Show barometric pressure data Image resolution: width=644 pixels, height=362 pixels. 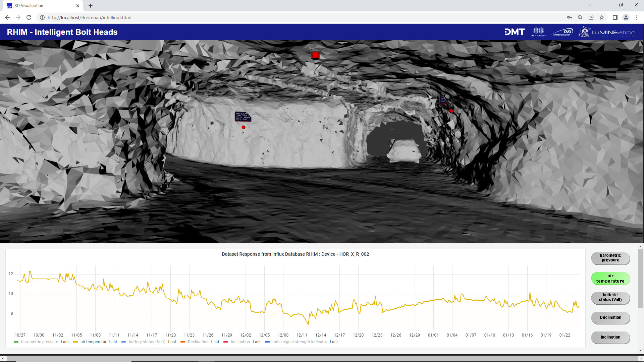pos(610,258)
